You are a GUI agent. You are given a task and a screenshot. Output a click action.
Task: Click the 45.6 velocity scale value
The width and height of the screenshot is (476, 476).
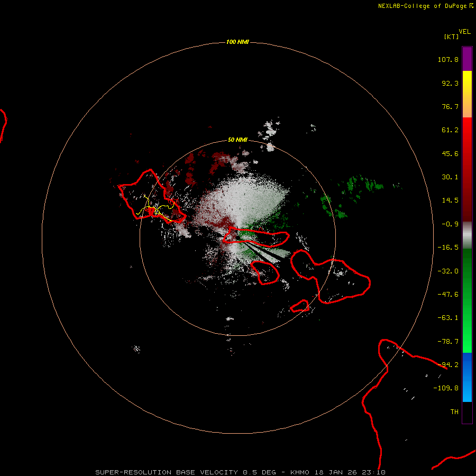click(x=450, y=154)
